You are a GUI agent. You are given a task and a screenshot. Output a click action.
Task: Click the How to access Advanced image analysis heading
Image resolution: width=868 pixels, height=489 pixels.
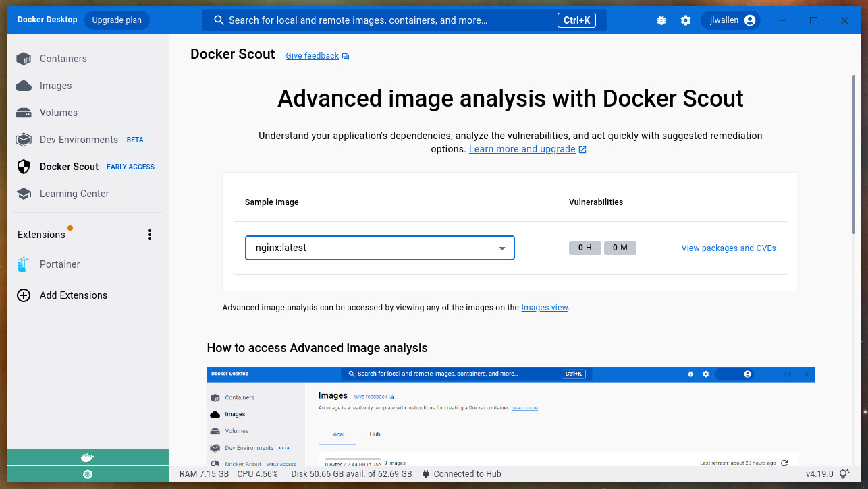click(x=317, y=348)
